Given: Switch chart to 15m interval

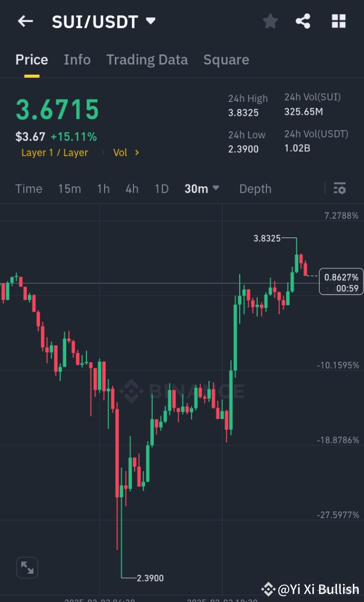Looking at the screenshot, I should [69, 188].
